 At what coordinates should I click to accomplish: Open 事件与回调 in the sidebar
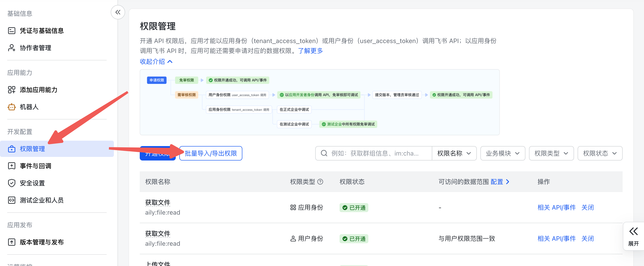point(36,166)
